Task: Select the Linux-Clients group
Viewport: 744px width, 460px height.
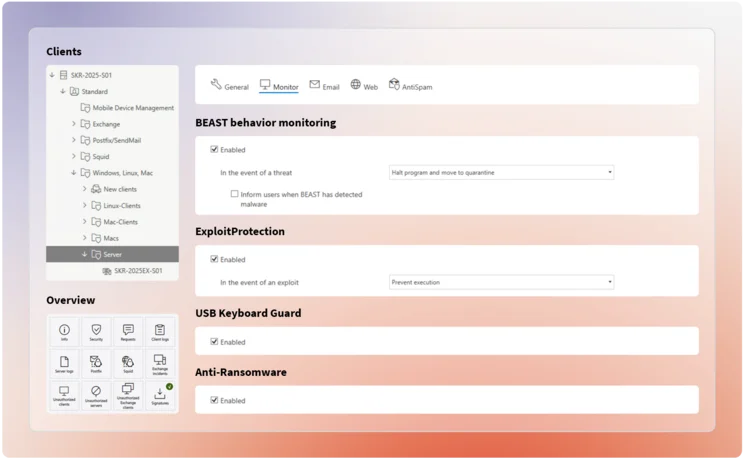Action: pyautogui.click(x=122, y=206)
